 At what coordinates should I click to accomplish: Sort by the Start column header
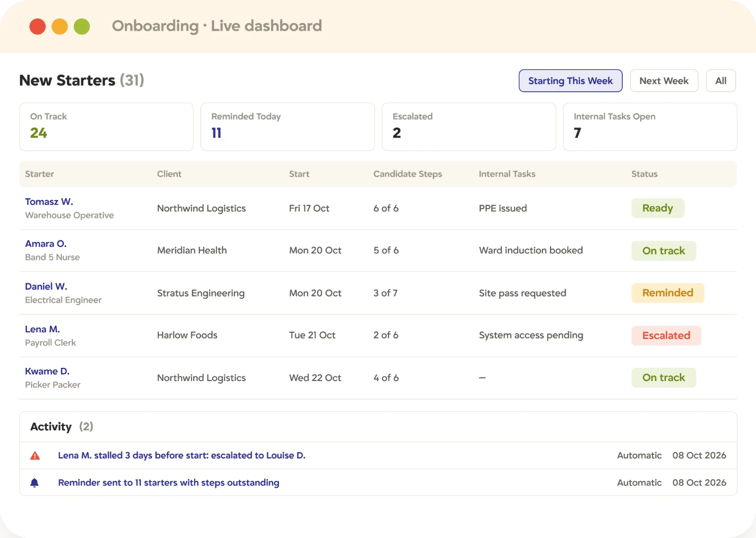pos(299,174)
